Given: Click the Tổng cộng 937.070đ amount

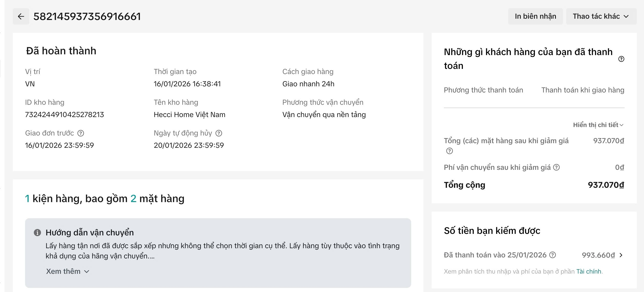Looking at the screenshot, I should (606, 185).
